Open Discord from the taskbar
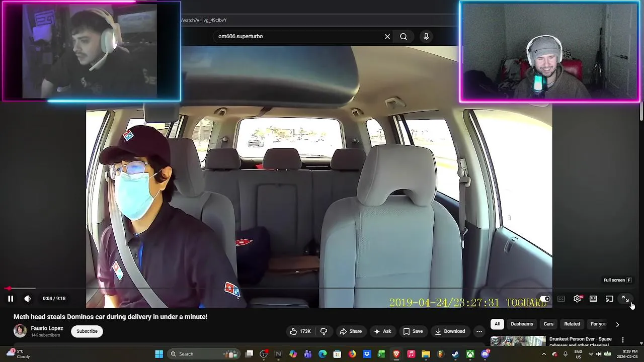644x362 pixels. click(x=485, y=354)
